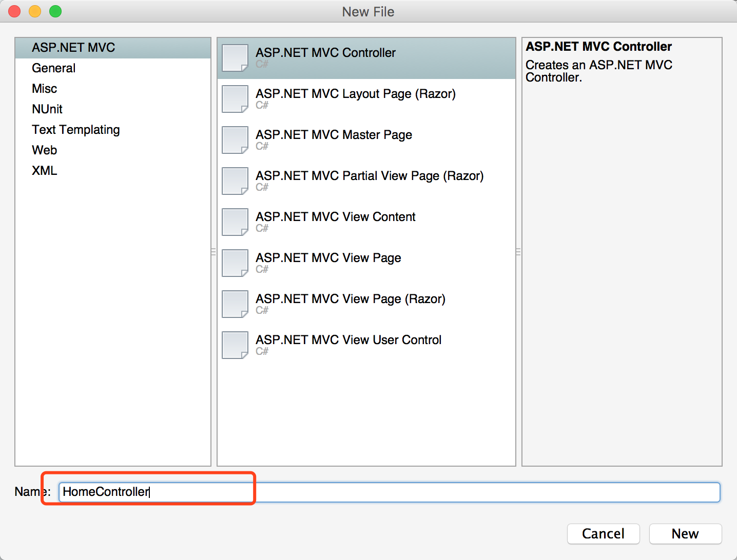Click the New button

pos(686,534)
